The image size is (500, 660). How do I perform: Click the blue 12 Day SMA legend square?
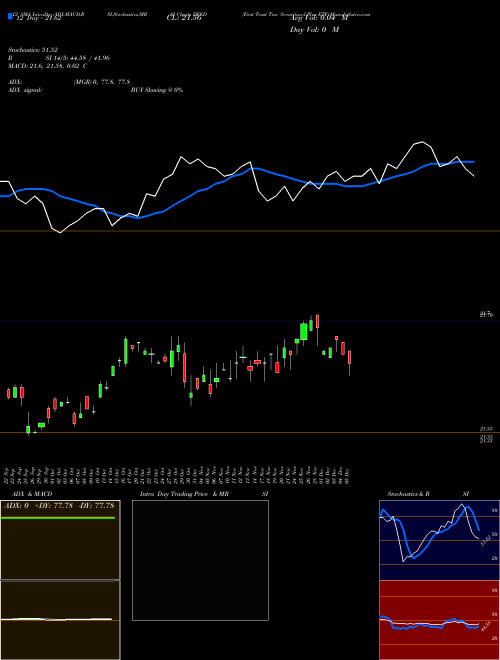point(10,16)
